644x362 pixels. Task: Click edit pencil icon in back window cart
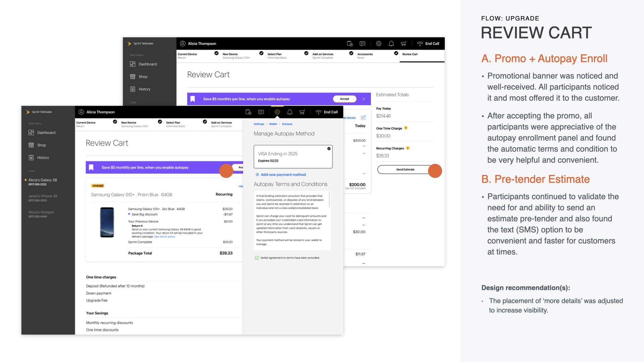pos(363,118)
